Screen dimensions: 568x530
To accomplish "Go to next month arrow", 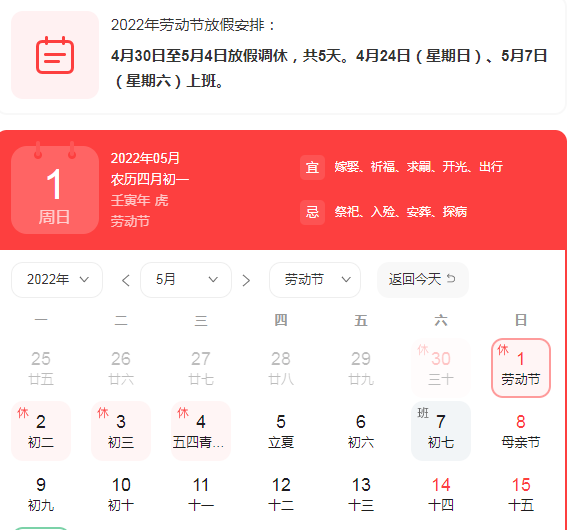I will click(246, 280).
